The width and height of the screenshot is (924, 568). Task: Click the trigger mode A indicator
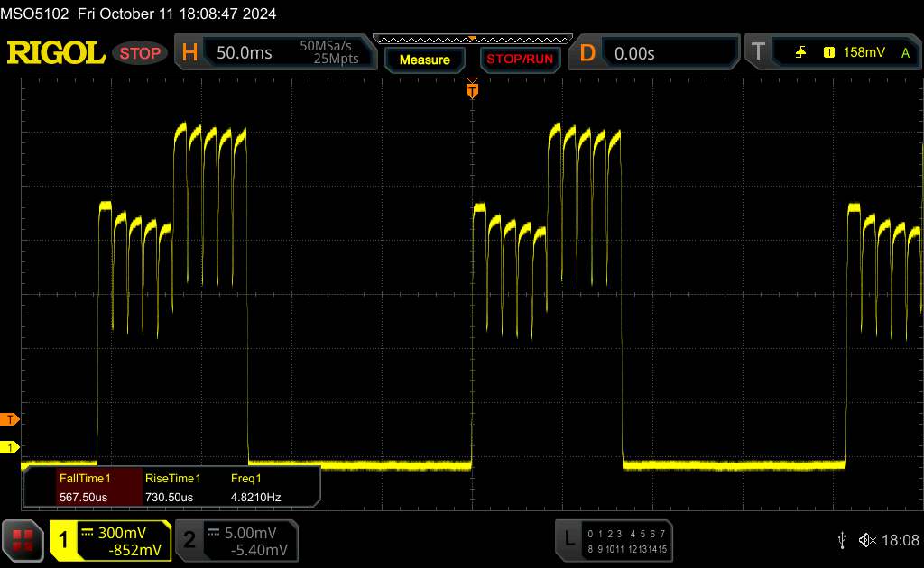coord(905,53)
